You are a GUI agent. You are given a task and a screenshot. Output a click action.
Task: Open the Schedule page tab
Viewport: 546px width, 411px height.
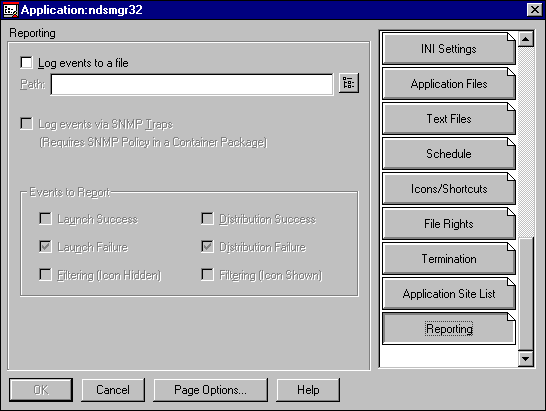click(x=449, y=154)
